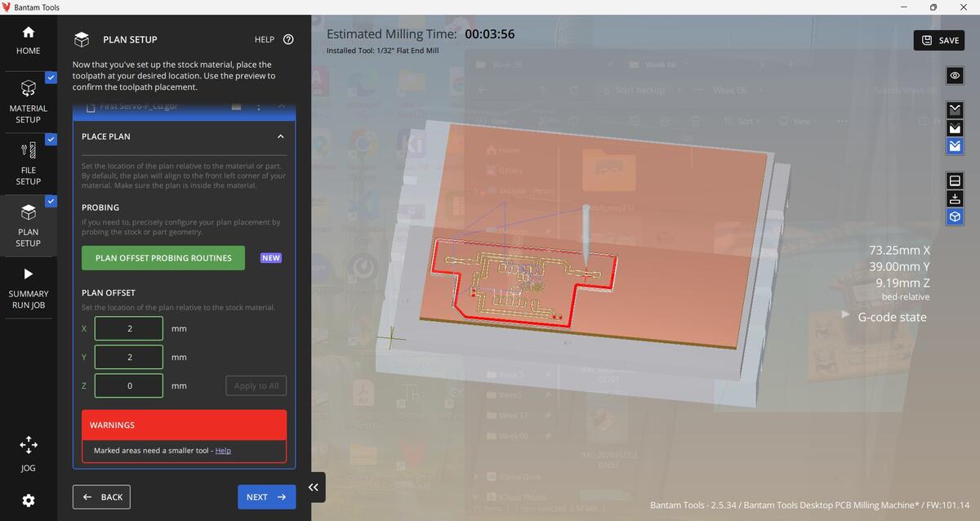The width and height of the screenshot is (980, 521).
Task: Select the highlighted blue material display icon
Action: click(x=955, y=147)
